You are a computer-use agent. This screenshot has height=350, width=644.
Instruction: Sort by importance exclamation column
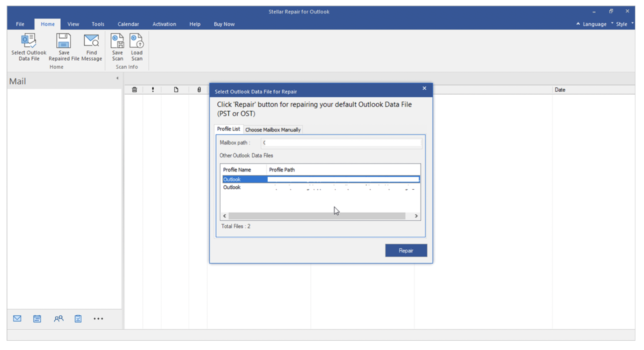tap(153, 90)
